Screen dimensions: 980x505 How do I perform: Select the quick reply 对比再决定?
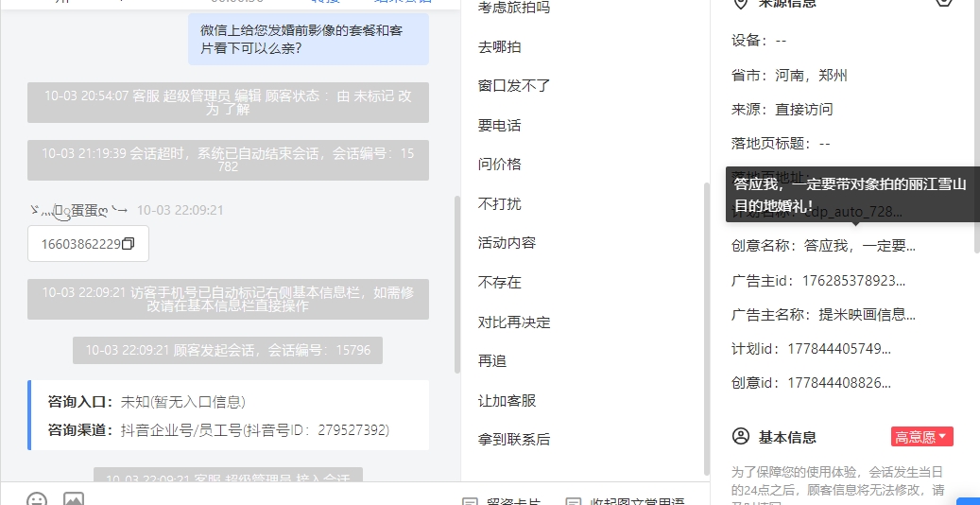(x=514, y=322)
